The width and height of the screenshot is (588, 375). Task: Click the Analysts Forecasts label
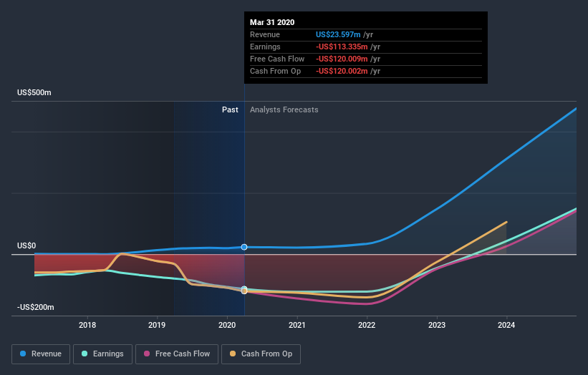pos(284,109)
